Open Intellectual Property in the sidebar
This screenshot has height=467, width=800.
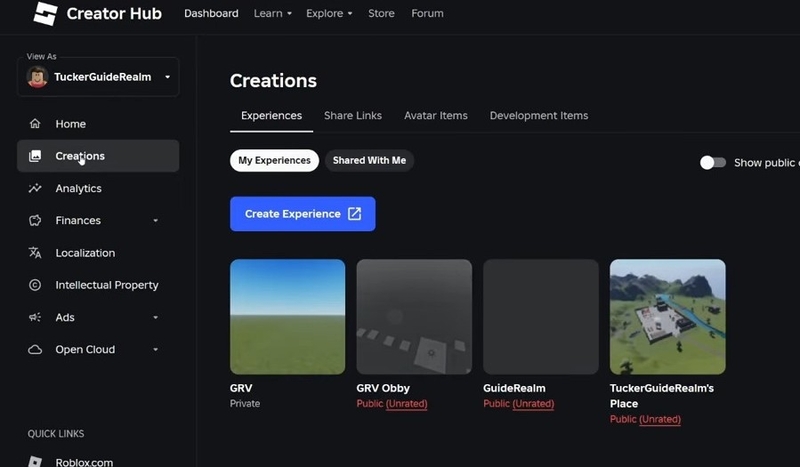pyautogui.click(x=98, y=285)
